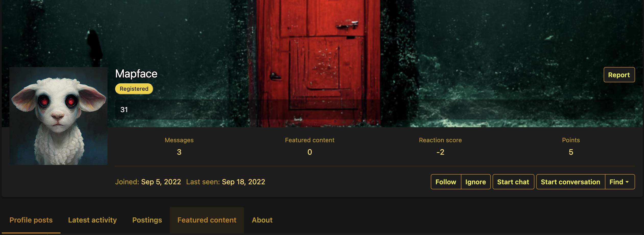Click the yellow Registered badge
The width and height of the screenshot is (644, 235).
pyautogui.click(x=134, y=89)
